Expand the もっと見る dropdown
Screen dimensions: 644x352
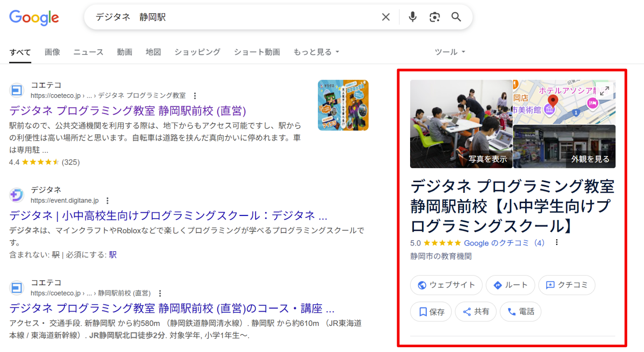pos(316,52)
